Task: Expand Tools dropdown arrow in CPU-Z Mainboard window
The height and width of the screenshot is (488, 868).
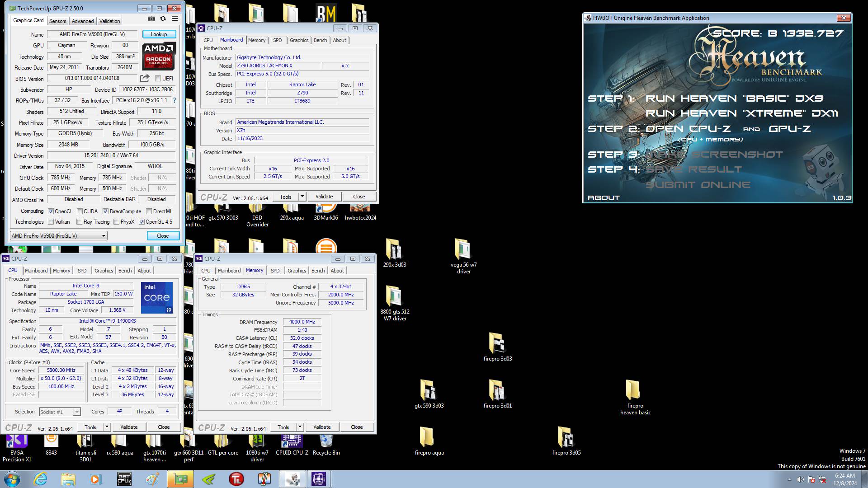Action: (302, 197)
